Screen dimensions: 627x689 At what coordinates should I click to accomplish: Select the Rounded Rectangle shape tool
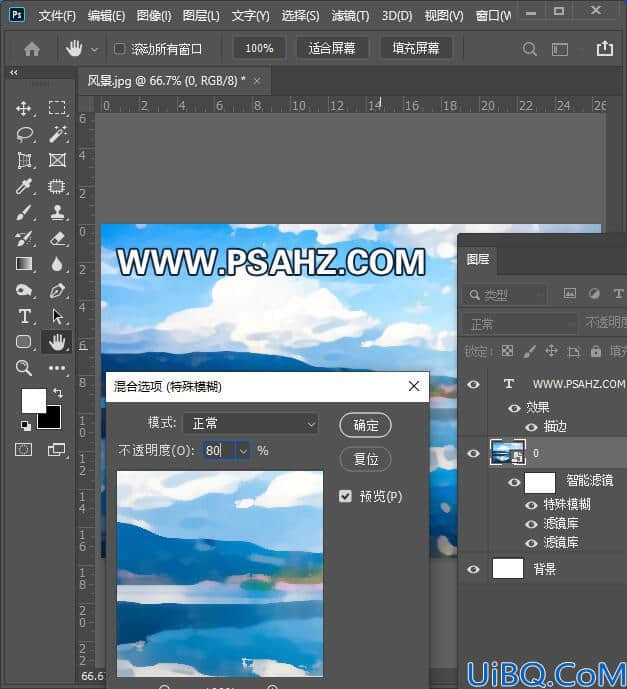point(24,341)
